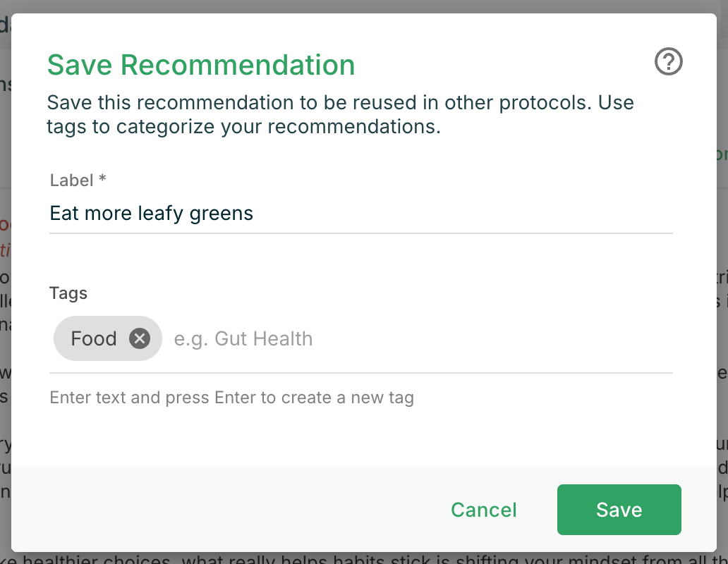
Task: Click the Save button
Action: [x=619, y=510]
